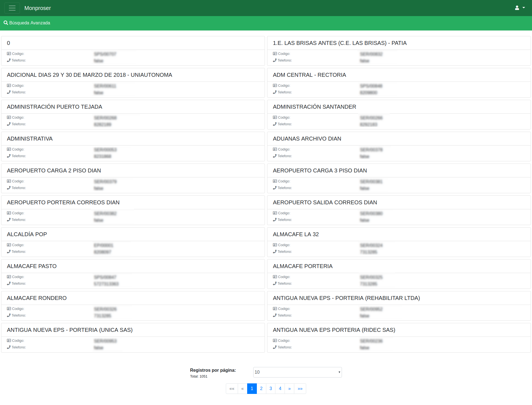Jump to the last page

pos(300,389)
